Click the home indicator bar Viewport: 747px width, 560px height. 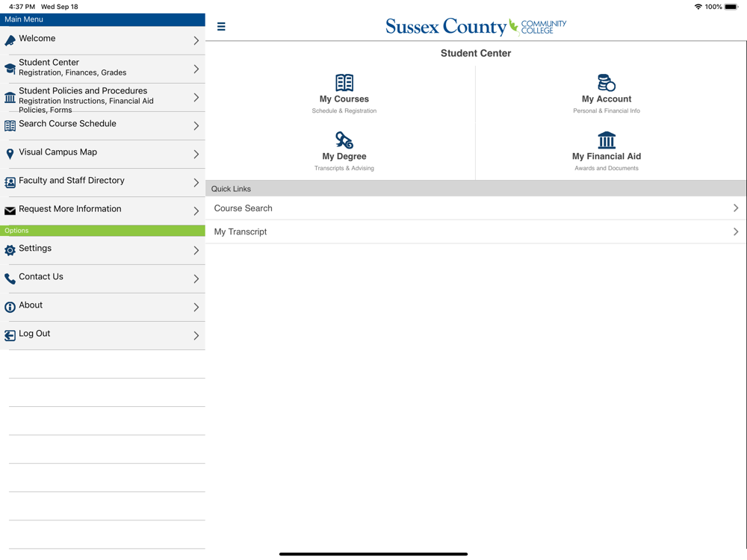coord(373,554)
